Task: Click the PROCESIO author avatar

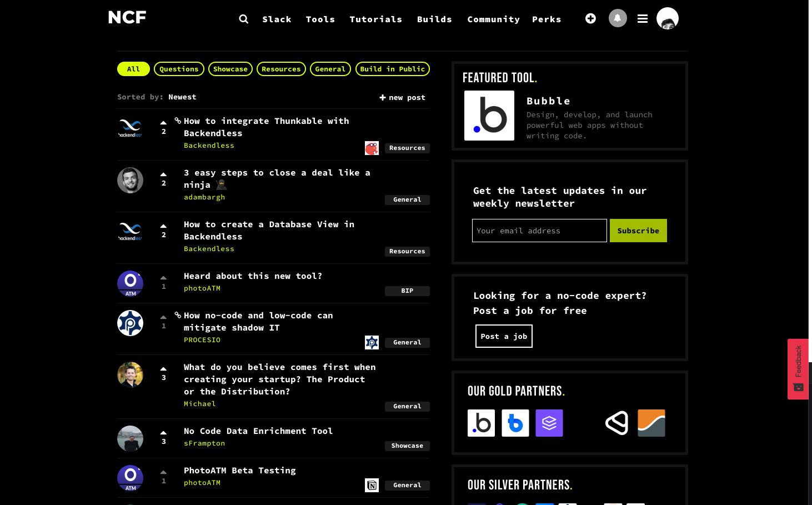Action: click(x=130, y=323)
